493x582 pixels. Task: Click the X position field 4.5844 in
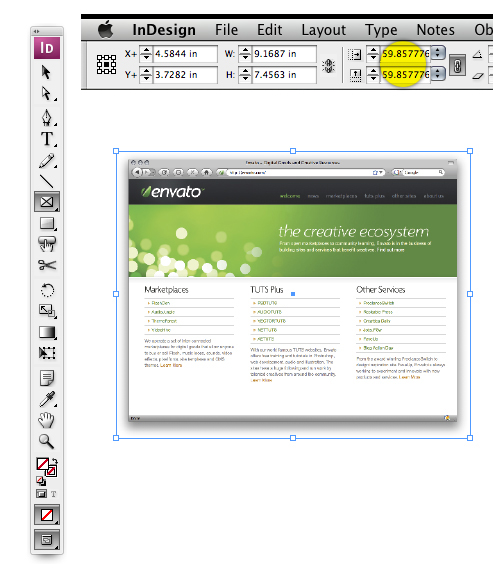185,54
